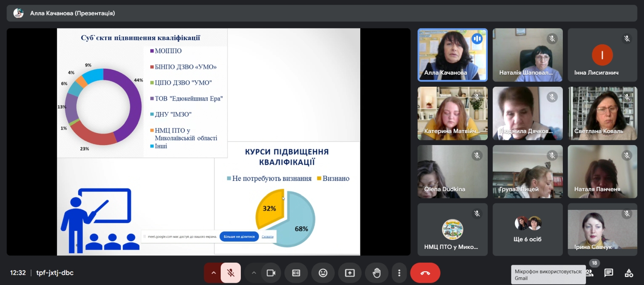Click speaking indicator on Алла Качанова tile

[x=477, y=39]
